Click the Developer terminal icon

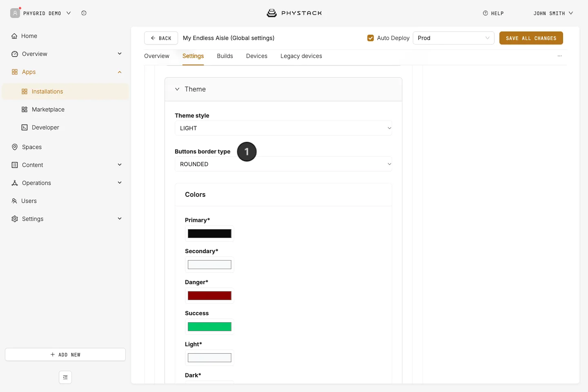coord(24,127)
